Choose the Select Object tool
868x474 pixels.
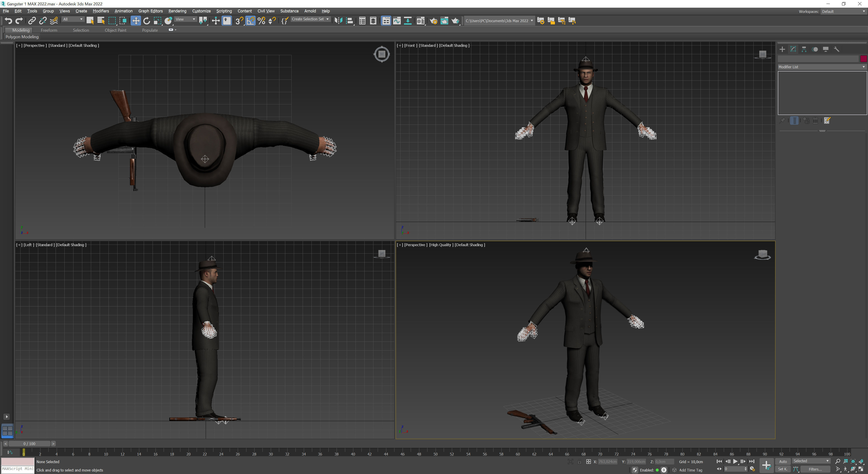point(90,21)
